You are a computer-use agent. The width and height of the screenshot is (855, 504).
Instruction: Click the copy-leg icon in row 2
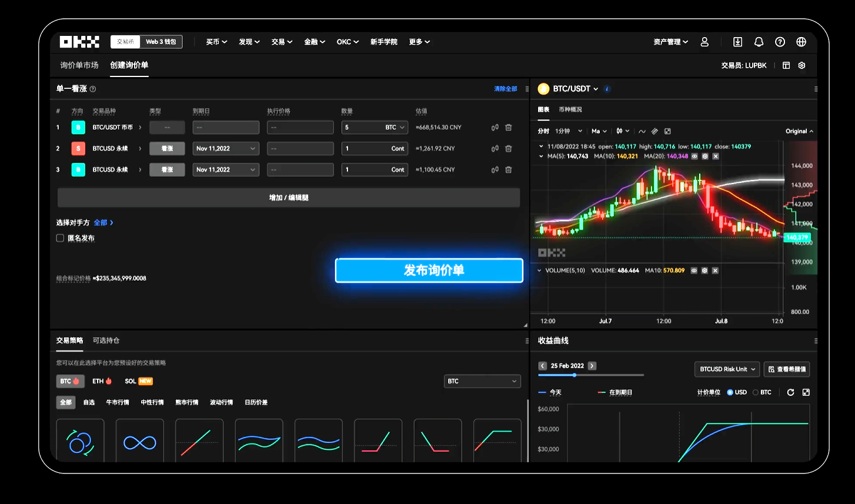(x=495, y=148)
